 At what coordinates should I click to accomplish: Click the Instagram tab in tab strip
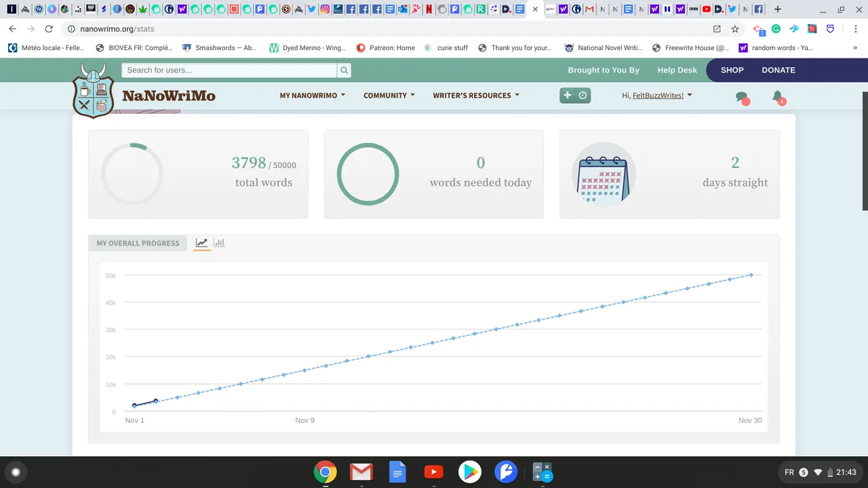[325, 9]
